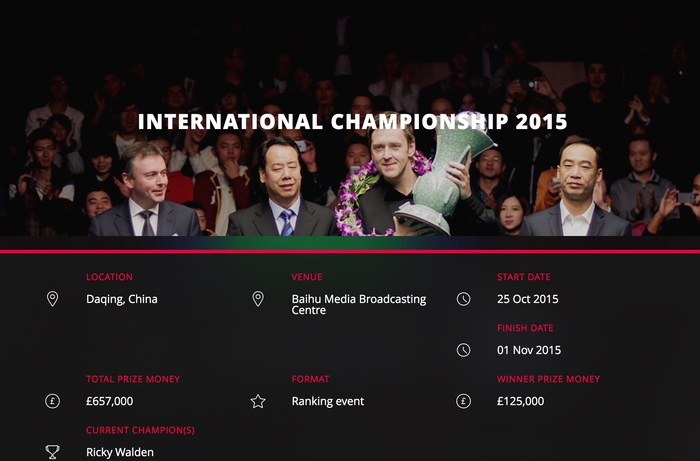700x461 pixels.
Task: Click the Baihu Media Broadcasting Centre venue text
Action: pos(358,304)
